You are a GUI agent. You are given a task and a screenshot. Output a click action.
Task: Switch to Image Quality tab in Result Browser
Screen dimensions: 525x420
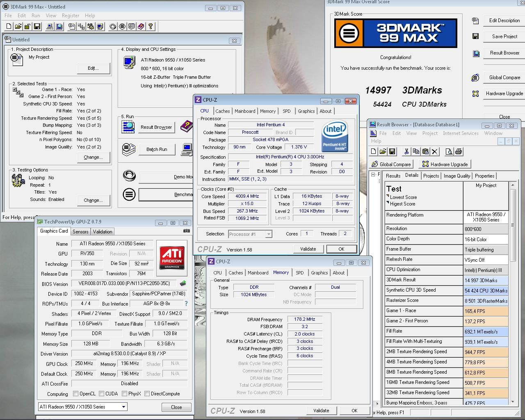[457, 176]
